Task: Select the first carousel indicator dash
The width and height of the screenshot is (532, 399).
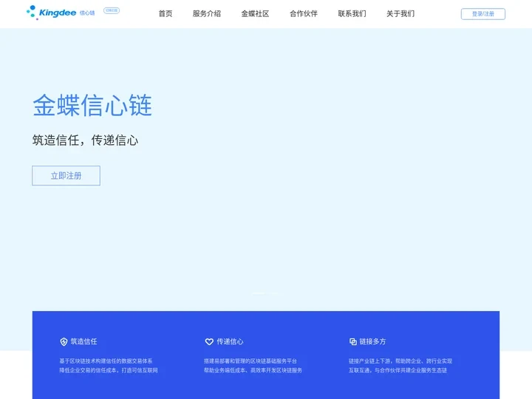Action: coord(259,293)
